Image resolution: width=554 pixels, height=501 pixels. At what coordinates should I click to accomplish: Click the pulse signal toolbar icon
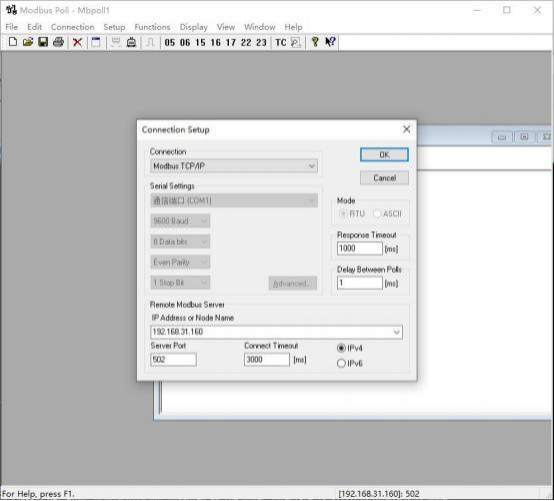(x=150, y=42)
